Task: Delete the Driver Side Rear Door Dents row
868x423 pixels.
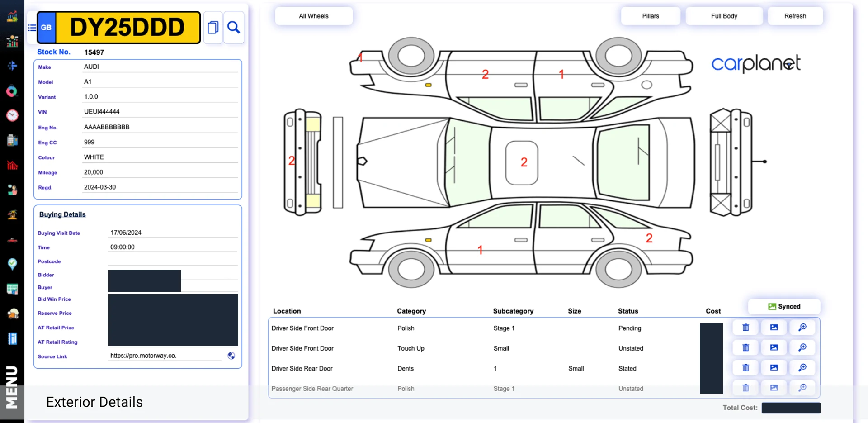Action: [746, 368]
